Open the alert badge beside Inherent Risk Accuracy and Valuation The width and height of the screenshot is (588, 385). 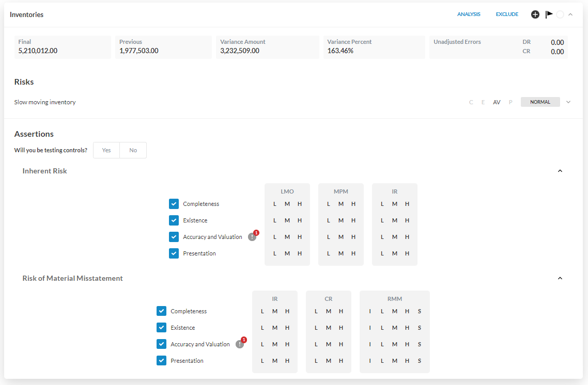tap(253, 236)
